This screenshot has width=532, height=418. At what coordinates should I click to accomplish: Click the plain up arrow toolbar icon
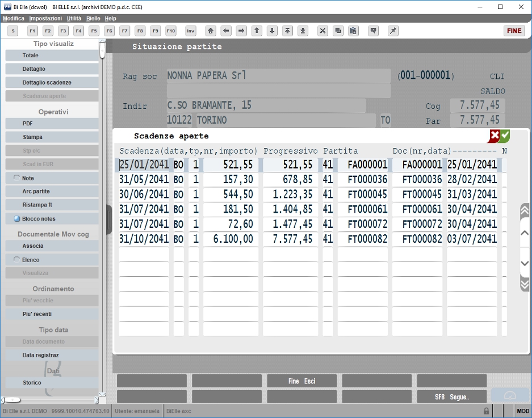(257, 31)
